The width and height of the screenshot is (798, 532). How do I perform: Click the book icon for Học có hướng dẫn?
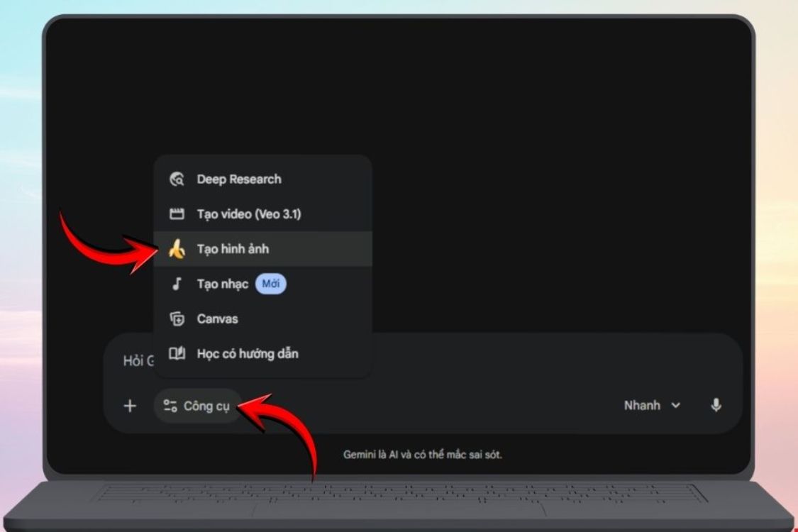177,353
